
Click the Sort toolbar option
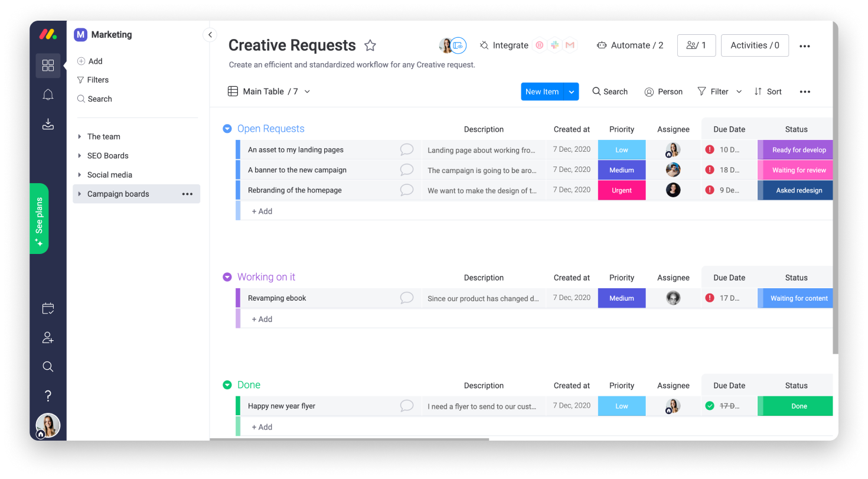coord(768,92)
